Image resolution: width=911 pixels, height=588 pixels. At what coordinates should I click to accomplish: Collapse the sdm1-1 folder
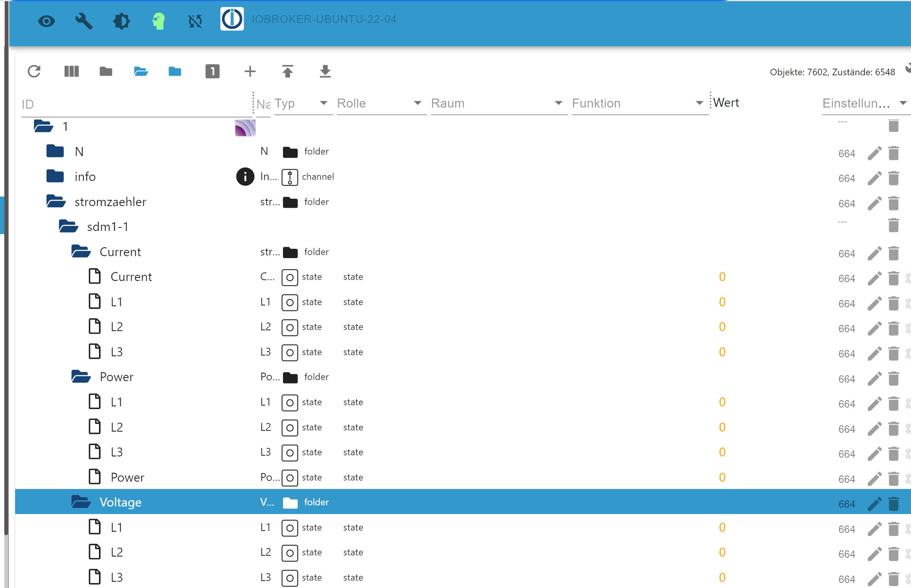click(68, 227)
